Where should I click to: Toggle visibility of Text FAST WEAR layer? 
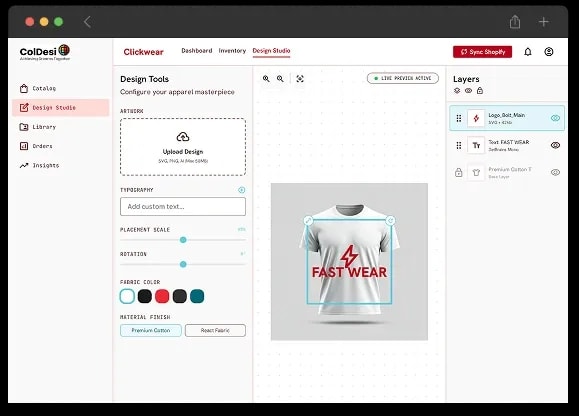[555, 145]
